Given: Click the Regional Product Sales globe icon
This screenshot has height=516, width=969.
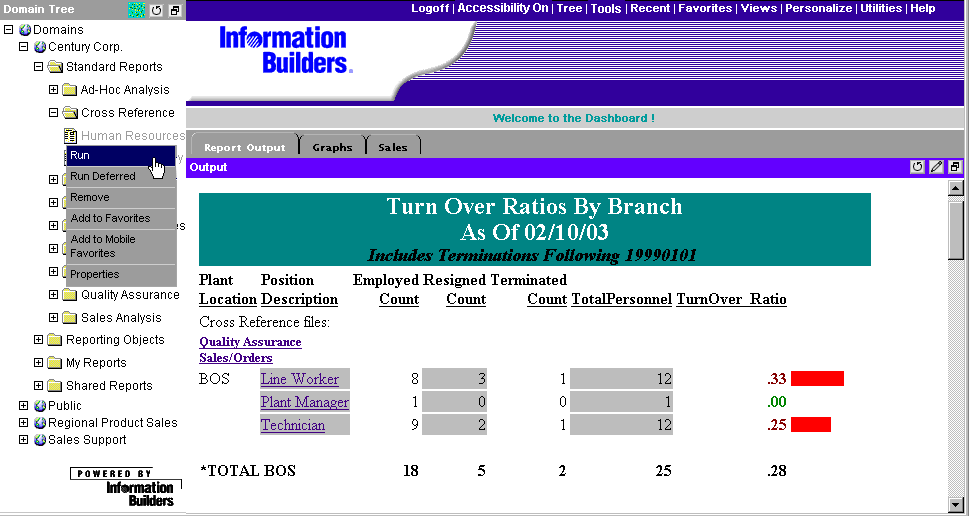Looking at the screenshot, I should (x=40, y=423).
